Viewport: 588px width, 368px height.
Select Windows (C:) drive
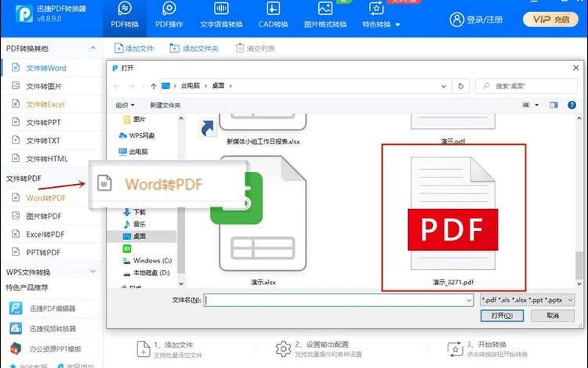click(147, 261)
